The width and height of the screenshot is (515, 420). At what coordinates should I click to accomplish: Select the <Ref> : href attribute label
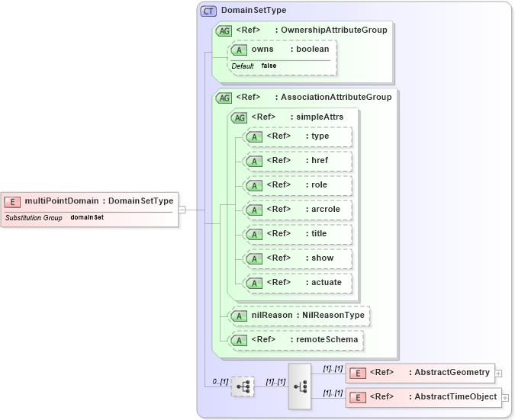tap(298, 160)
